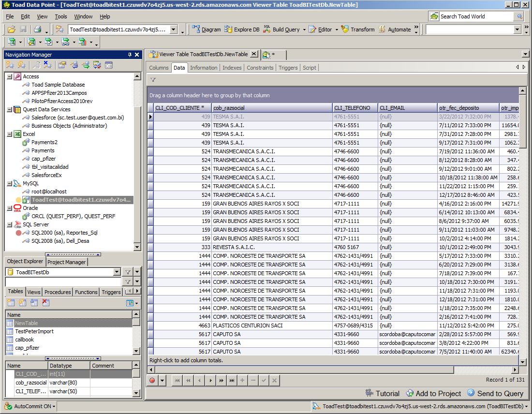The image size is (532, 414).
Task: Close the Viewer Table NewTable tab
Action: pyautogui.click(x=254, y=54)
